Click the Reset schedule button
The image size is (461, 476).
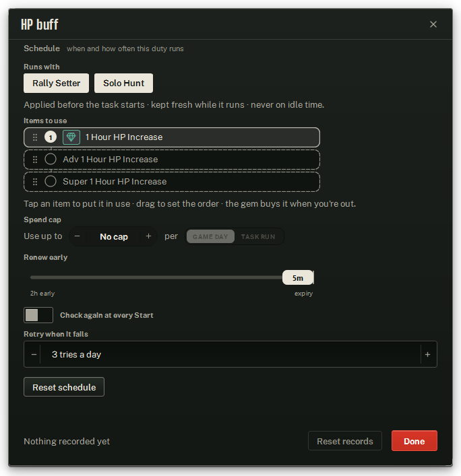pyautogui.click(x=64, y=387)
